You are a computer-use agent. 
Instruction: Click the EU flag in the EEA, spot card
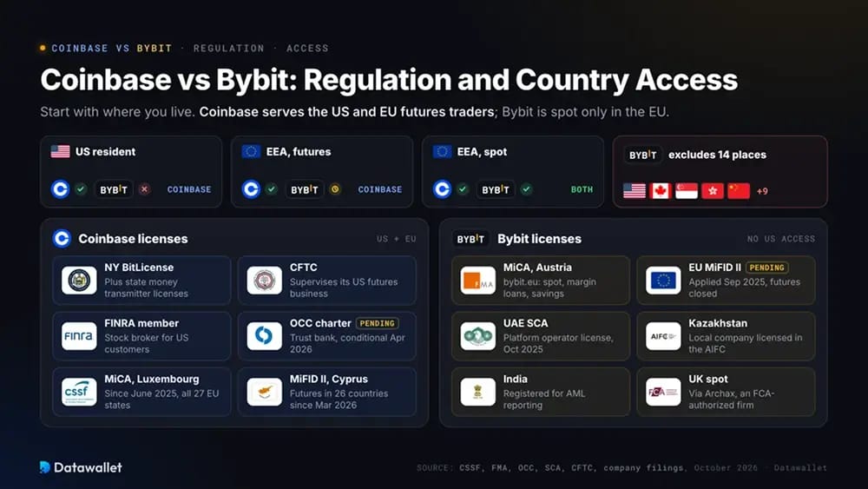click(443, 151)
